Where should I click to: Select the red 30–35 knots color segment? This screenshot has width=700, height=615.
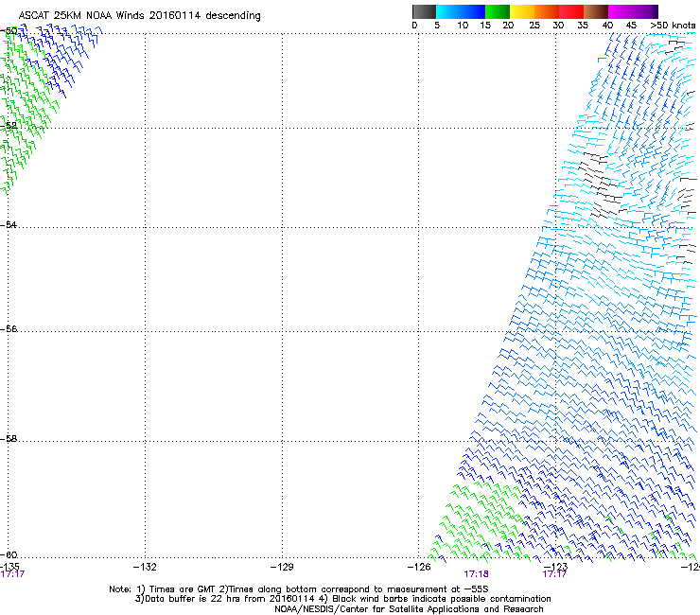click(571, 11)
